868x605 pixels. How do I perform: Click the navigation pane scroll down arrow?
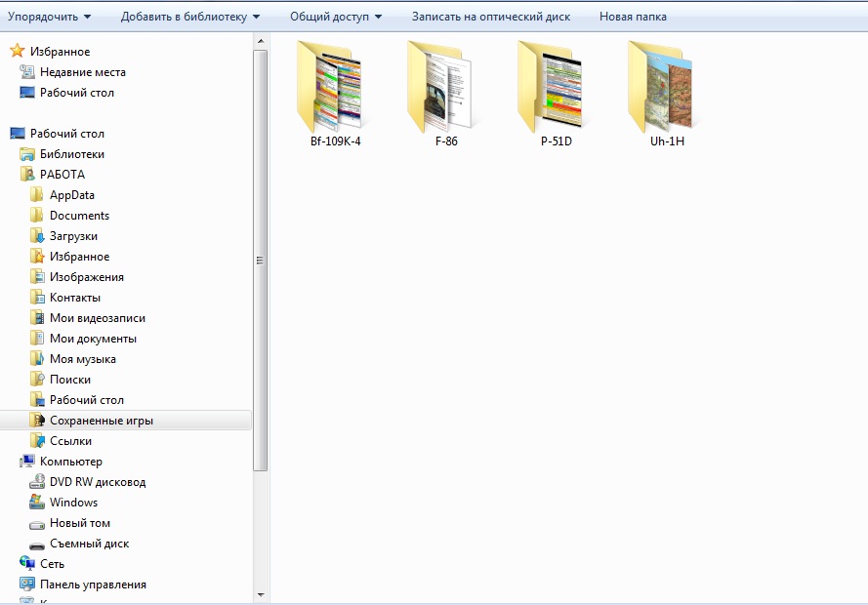260,595
